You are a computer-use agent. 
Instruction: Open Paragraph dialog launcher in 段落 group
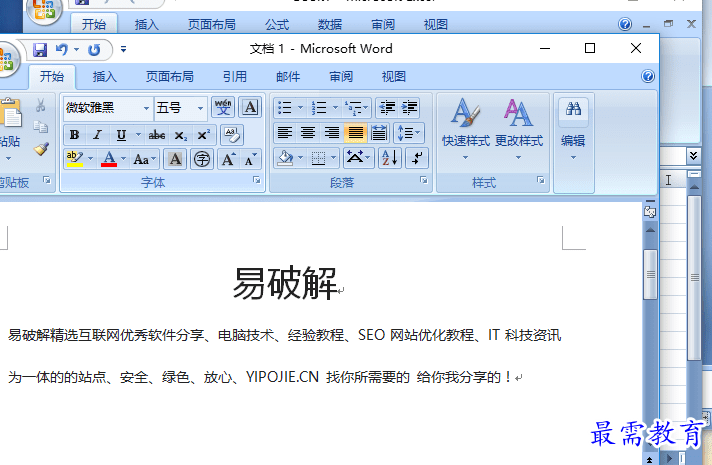tap(424, 180)
